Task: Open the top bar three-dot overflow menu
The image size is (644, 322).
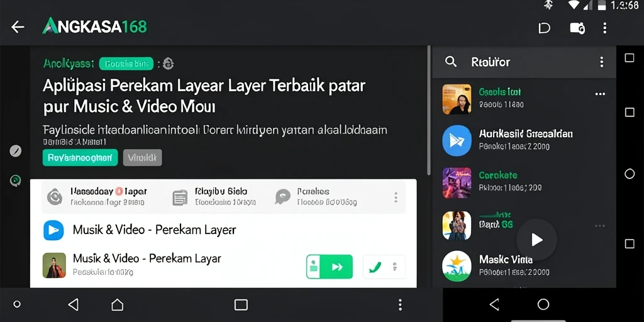Action: (x=604, y=28)
